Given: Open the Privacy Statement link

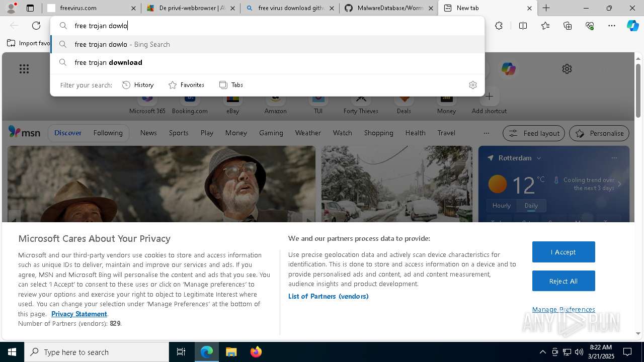Looking at the screenshot, I should 79,314.
